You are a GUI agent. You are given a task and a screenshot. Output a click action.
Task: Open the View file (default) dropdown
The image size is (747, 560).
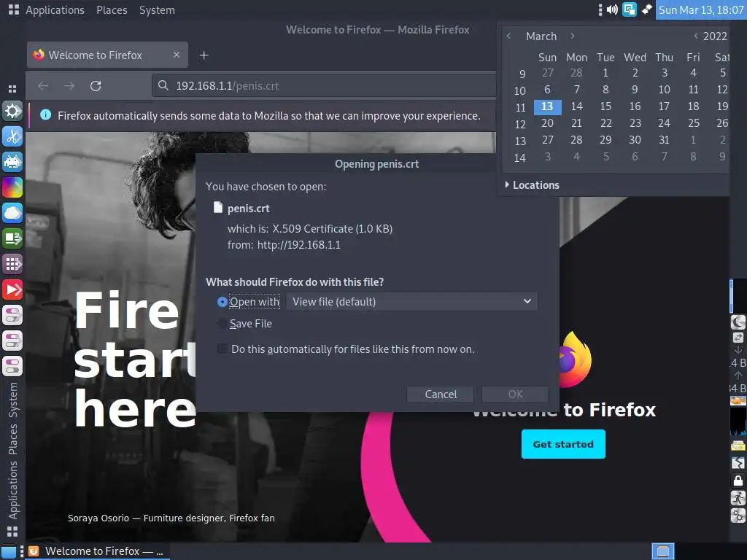(411, 301)
